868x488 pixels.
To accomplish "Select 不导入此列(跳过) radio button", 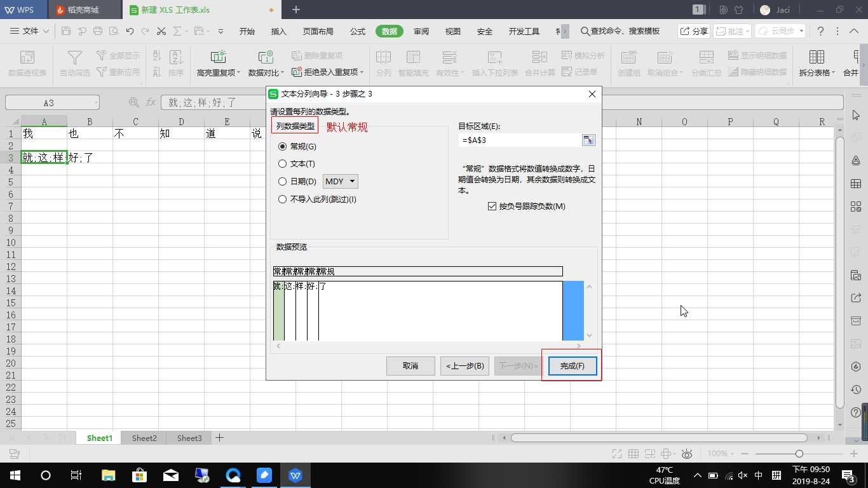I will click(x=318, y=200).
